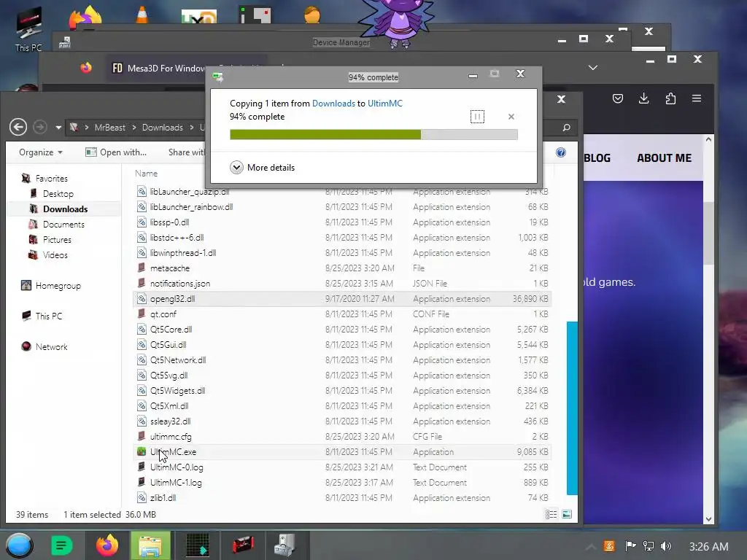Open recent locations dropdown arrow
The width and height of the screenshot is (747, 560).
pyautogui.click(x=58, y=128)
